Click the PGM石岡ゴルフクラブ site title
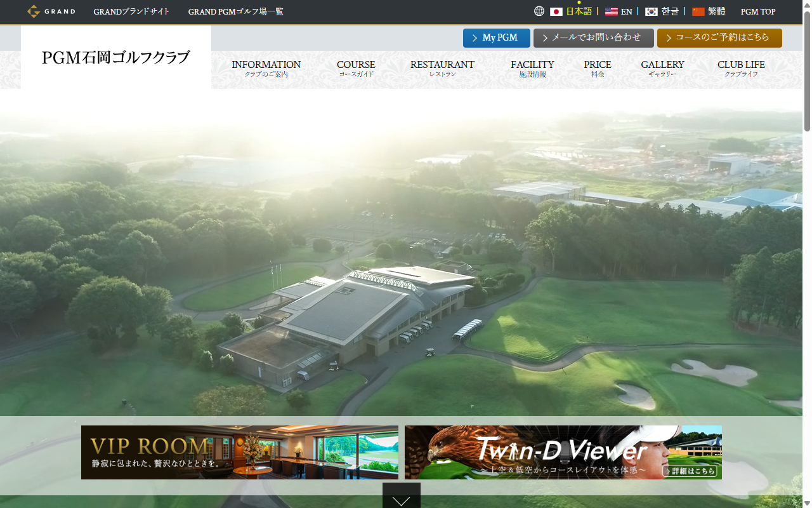 [x=116, y=58]
